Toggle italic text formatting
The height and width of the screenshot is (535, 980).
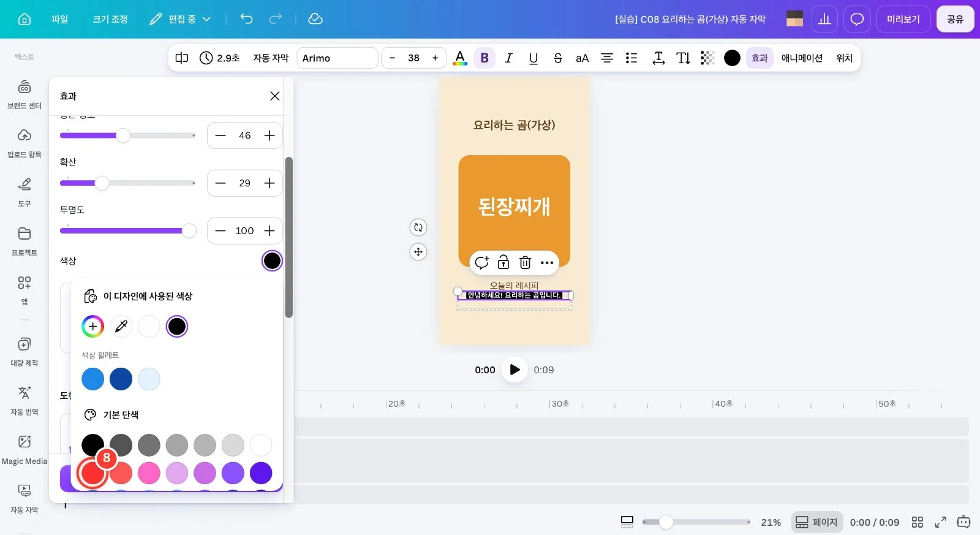tap(508, 58)
